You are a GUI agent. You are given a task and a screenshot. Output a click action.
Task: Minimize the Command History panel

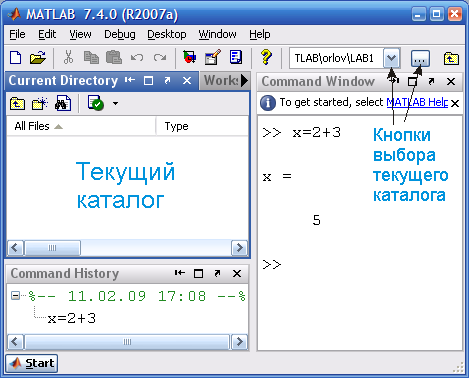(180, 273)
